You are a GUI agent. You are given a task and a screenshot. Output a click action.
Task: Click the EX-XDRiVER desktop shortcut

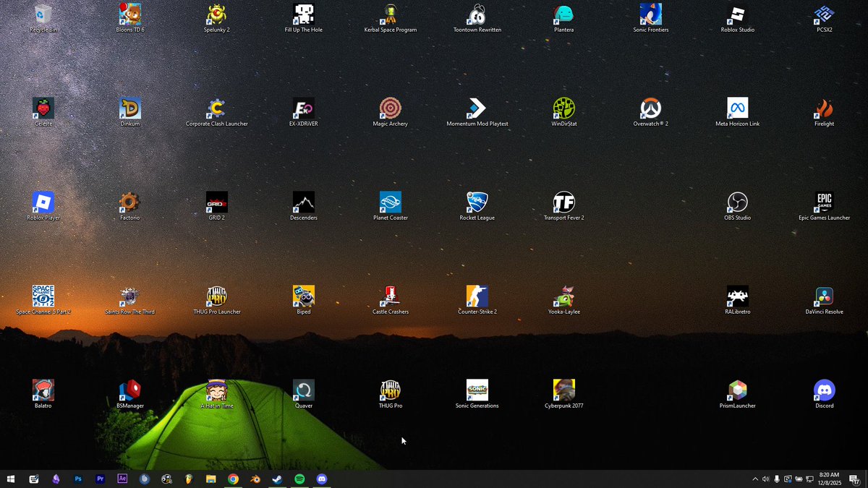(304, 112)
